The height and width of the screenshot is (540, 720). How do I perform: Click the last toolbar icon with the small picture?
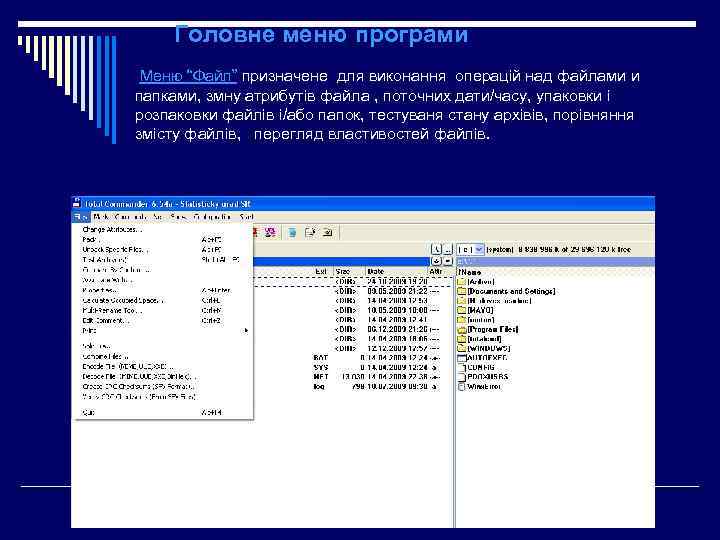pyautogui.click(x=327, y=232)
